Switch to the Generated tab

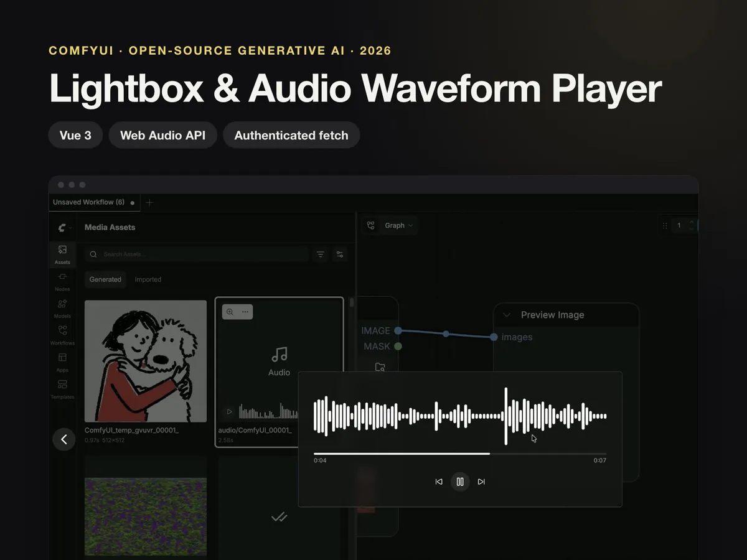pyautogui.click(x=105, y=279)
